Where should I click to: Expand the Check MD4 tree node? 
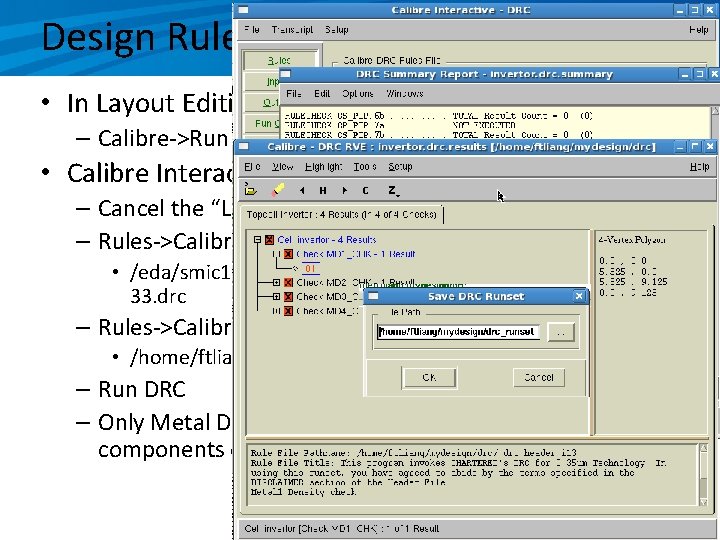(276, 311)
